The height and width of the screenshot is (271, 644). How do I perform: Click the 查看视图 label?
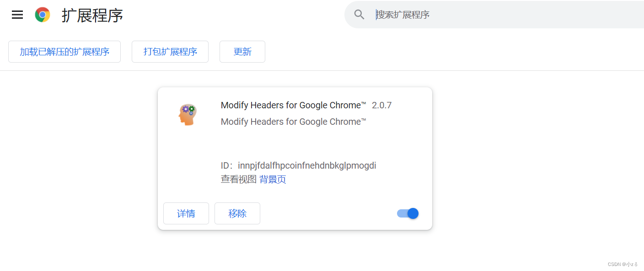[x=239, y=180]
